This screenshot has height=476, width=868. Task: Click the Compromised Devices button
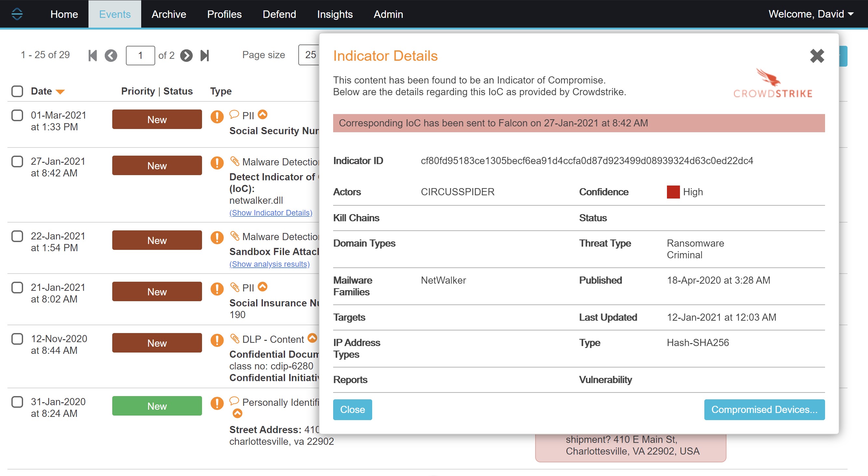pos(764,410)
